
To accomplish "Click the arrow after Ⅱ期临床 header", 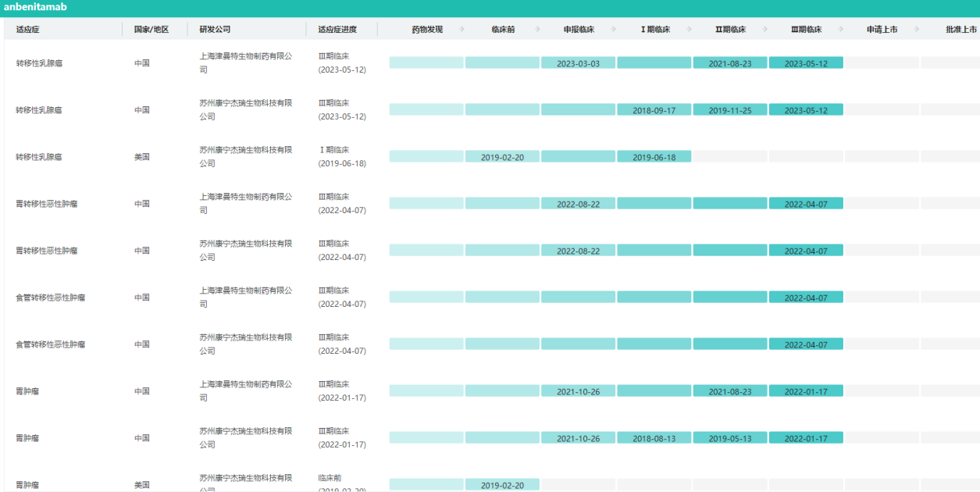I will tap(765, 30).
